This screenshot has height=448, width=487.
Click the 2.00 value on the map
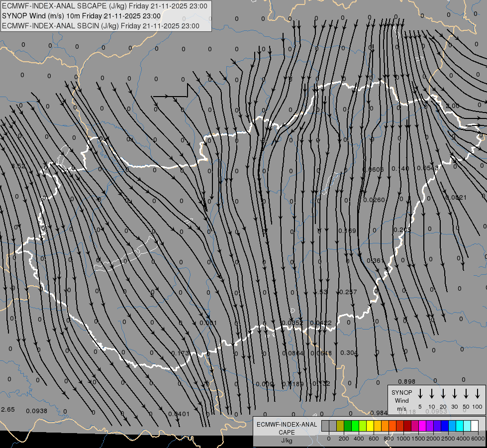tap(453, 106)
